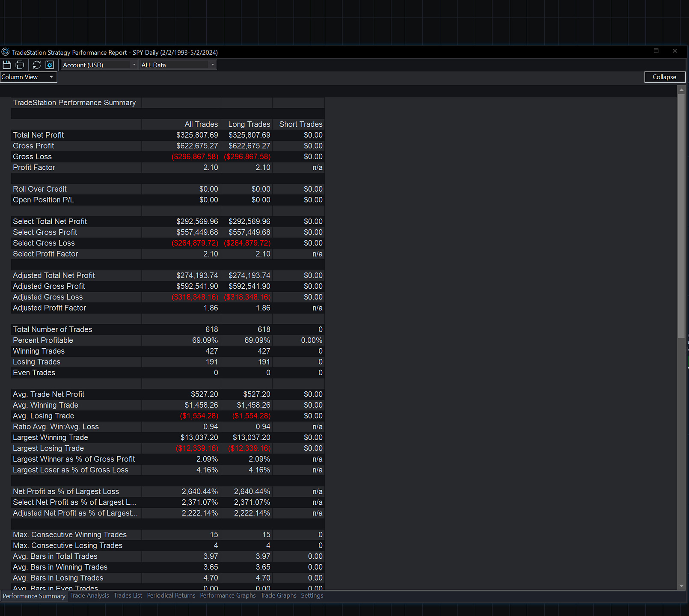The height and width of the screenshot is (616, 689).
Task: Select the Total Net Profit row label
Action: [x=39, y=135]
